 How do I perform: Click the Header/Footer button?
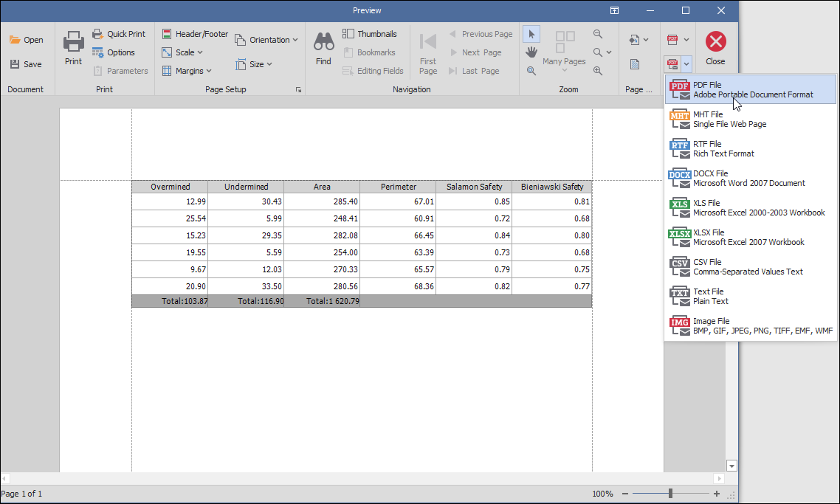[195, 34]
